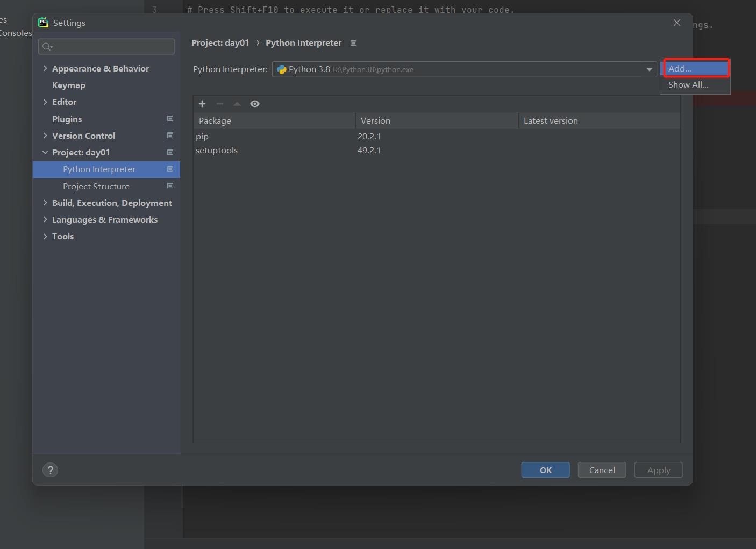Open the Plugins settings page

(x=67, y=119)
